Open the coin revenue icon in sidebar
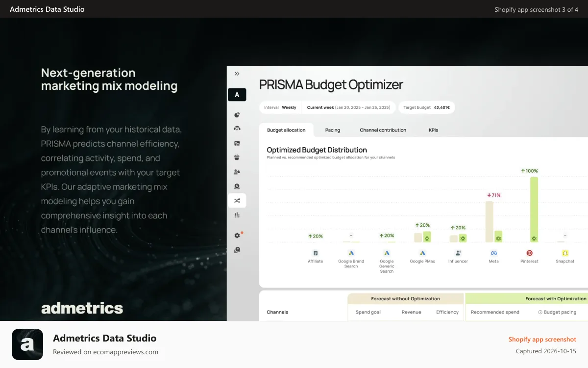 click(x=237, y=186)
